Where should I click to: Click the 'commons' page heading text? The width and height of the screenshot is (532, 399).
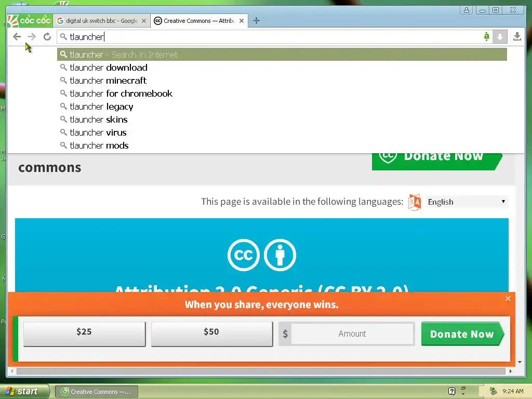50,168
